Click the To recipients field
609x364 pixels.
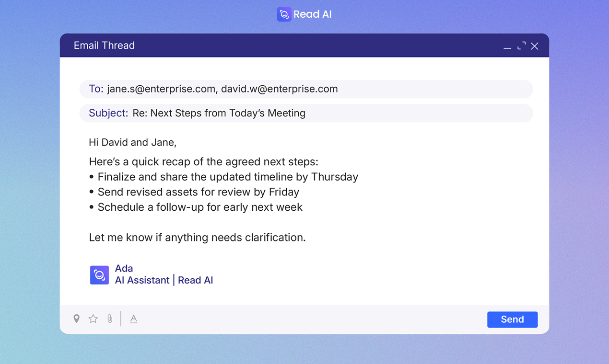[x=306, y=89]
